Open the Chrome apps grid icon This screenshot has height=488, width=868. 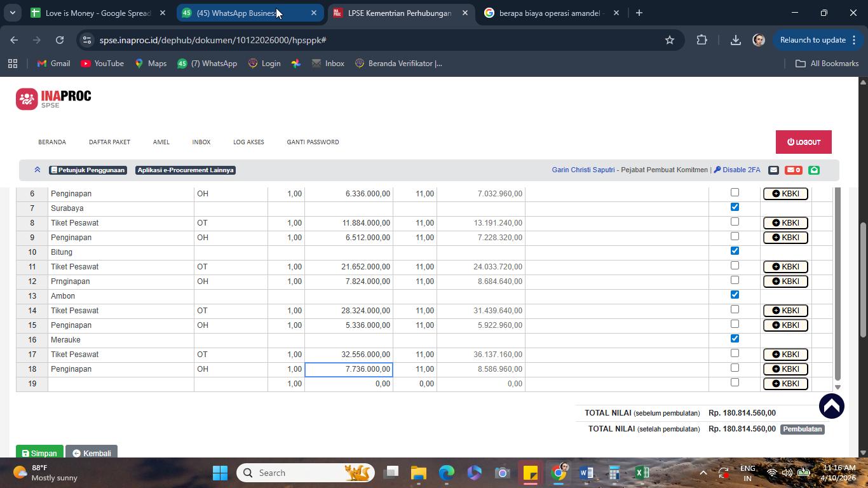12,64
